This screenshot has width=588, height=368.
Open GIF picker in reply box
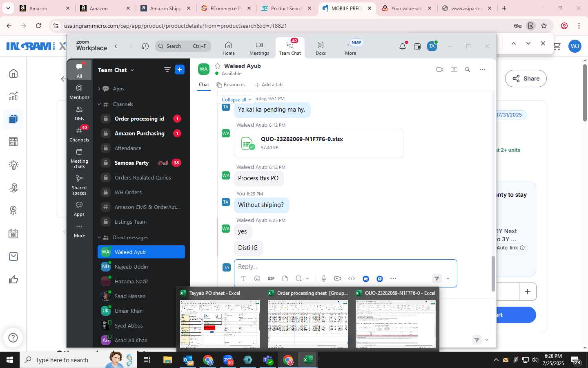pyautogui.click(x=271, y=278)
